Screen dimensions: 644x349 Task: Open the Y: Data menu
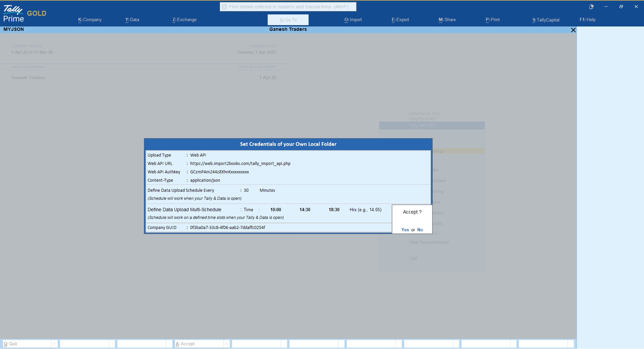(132, 20)
